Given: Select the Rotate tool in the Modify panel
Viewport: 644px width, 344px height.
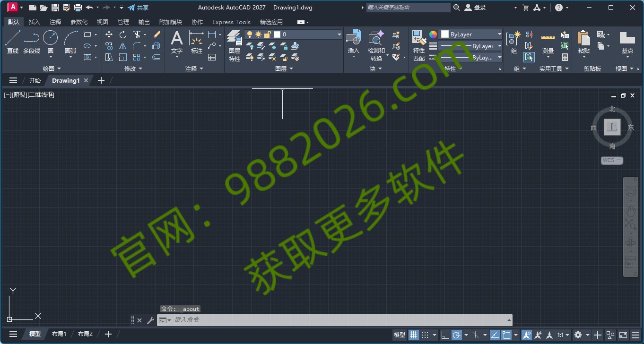Looking at the screenshot, I should [122, 34].
